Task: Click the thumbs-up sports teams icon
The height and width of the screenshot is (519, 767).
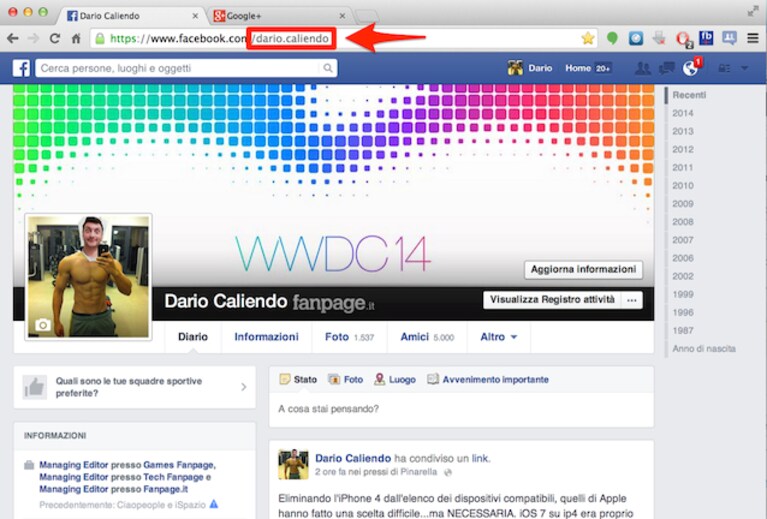Action: [35, 387]
